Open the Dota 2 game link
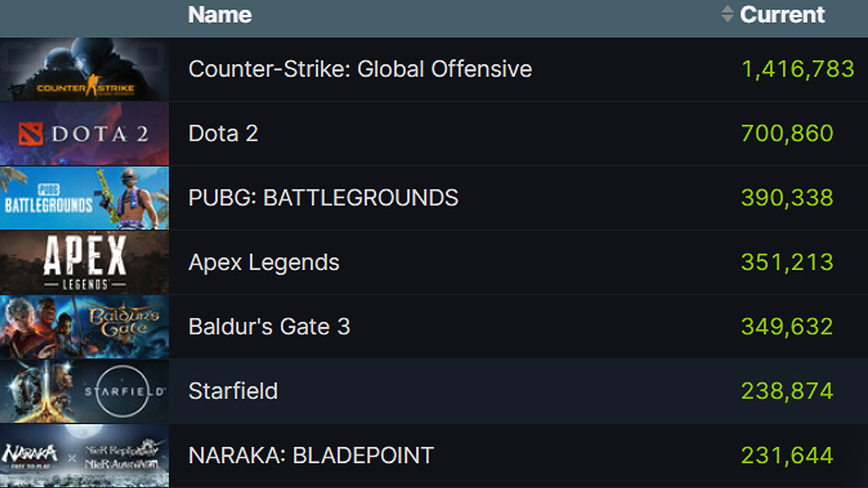 pyautogui.click(x=223, y=133)
